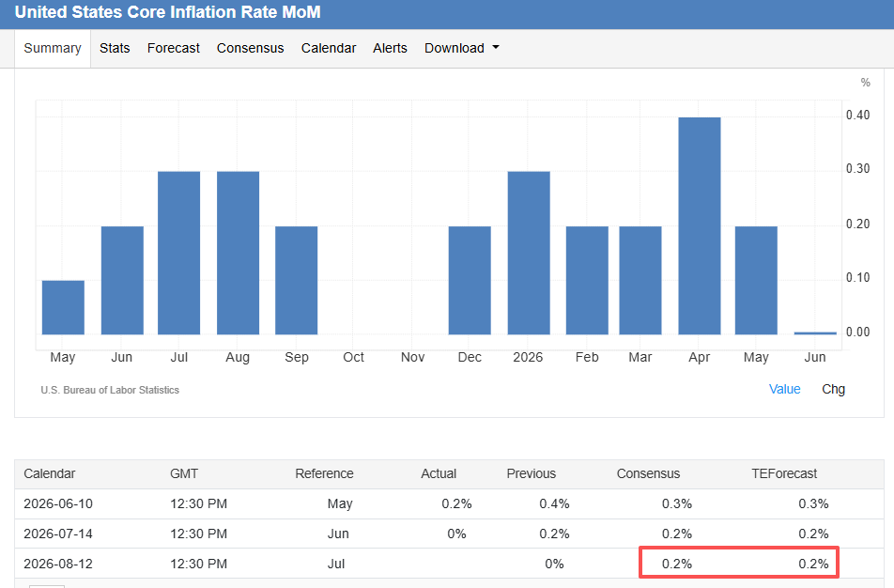The image size is (894, 588).
Task: Open the Forecast tab
Action: [x=174, y=49]
